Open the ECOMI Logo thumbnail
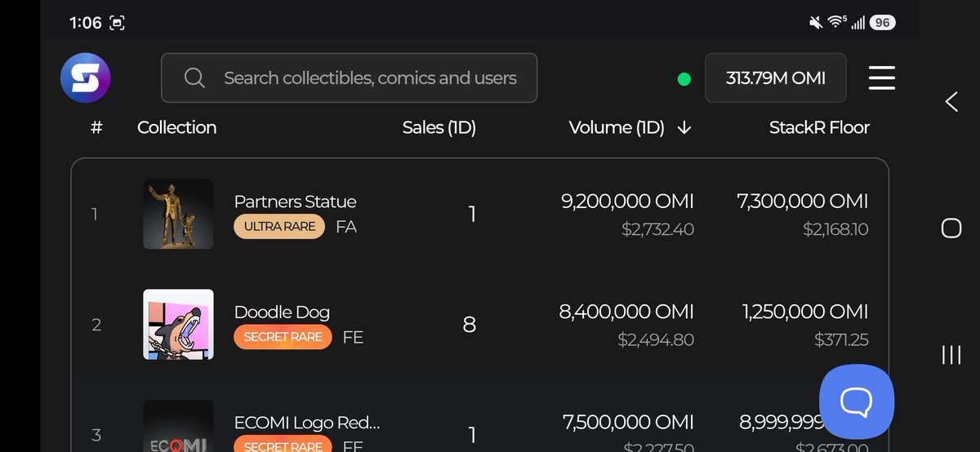This screenshot has height=452, width=980. [x=178, y=425]
